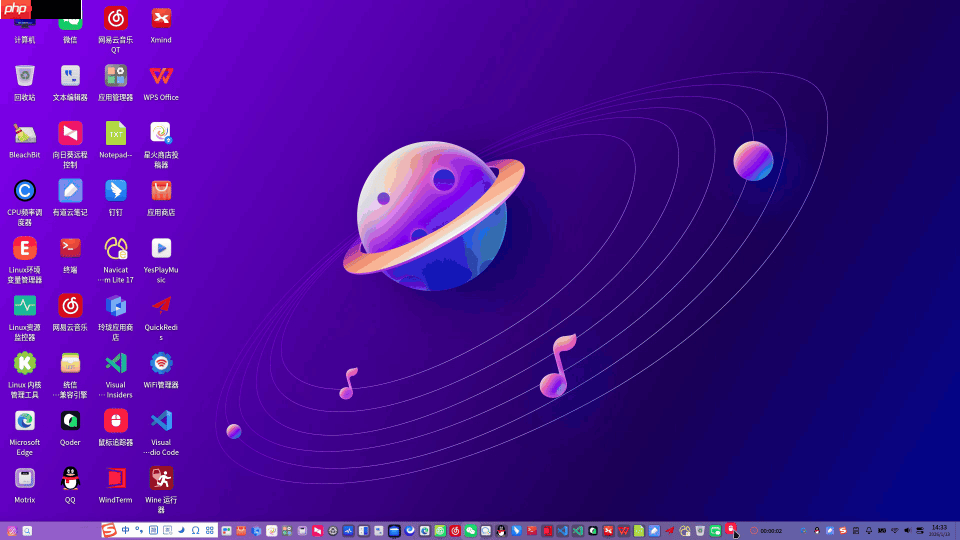
Task: Toggle the moon icon on Sogou input bar
Action: [x=181, y=530]
